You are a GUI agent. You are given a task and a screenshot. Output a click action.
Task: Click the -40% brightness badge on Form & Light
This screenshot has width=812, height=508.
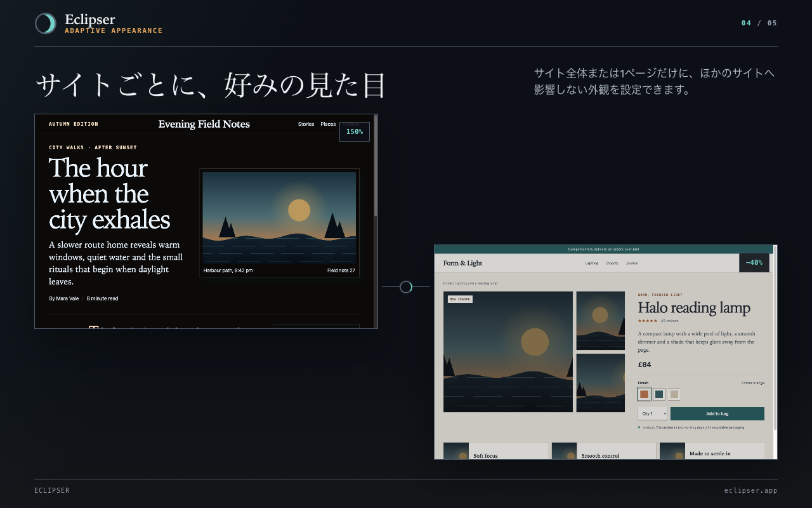click(754, 262)
